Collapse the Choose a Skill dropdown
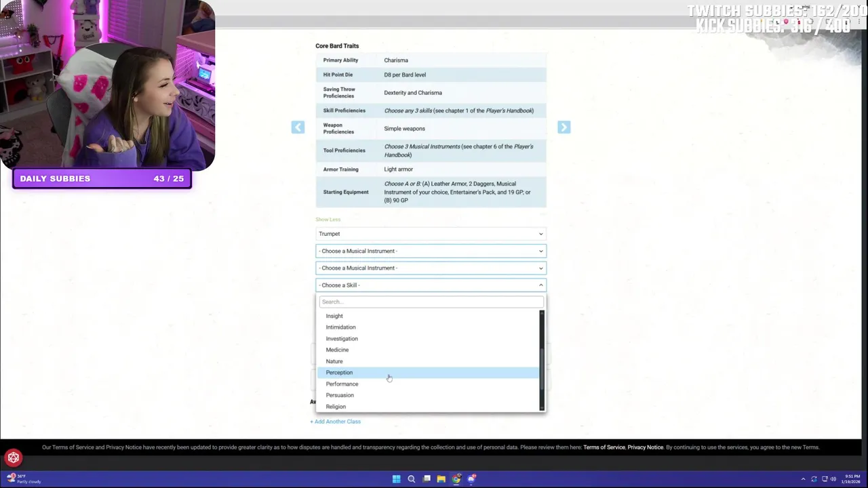This screenshot has width=868, height=488. [x=431, y=285]
